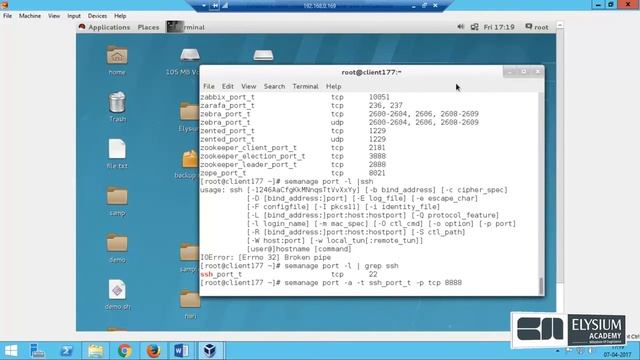Viewport: 640px width, 360px height.
Task: Open File Explorer from the taskbar
Action: click(x=96, y=351)
